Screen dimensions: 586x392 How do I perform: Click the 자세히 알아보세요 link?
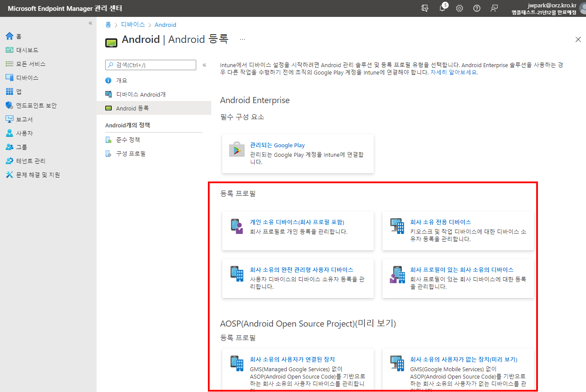click(x=454, y=72)
